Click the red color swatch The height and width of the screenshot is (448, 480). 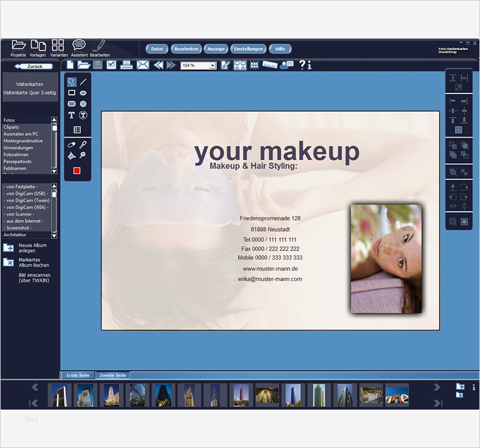[77, 171]
